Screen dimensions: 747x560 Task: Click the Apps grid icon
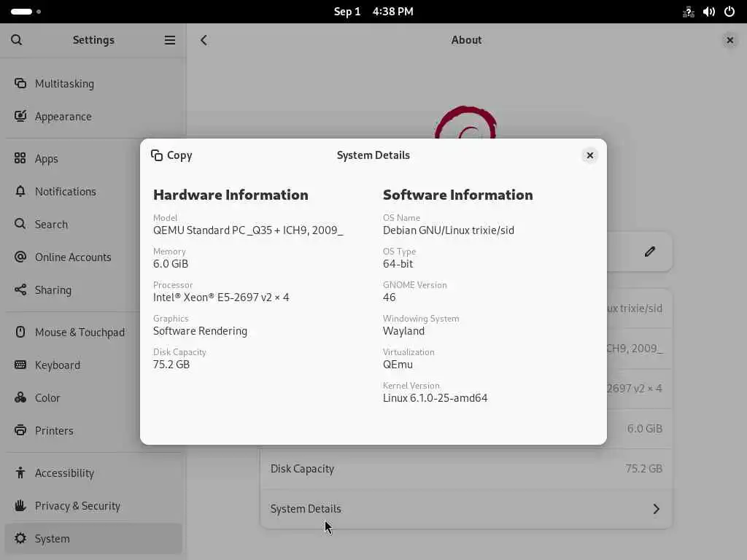(x=20, y=158)
